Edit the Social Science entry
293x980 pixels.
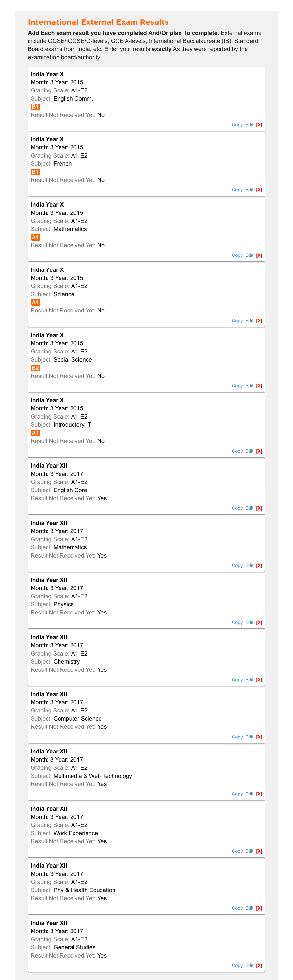[249, 386]
